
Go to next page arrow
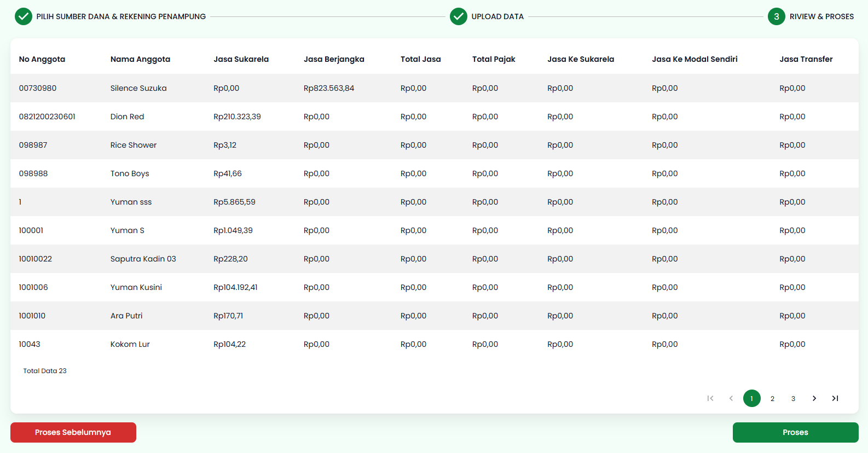(x=814, y=398)
